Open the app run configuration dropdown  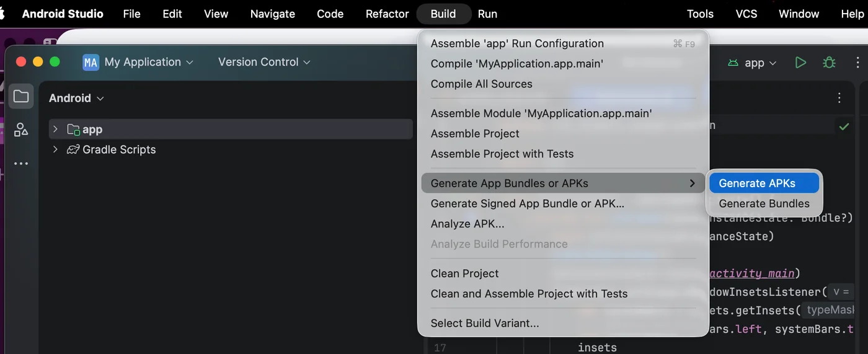click(752, 63)
